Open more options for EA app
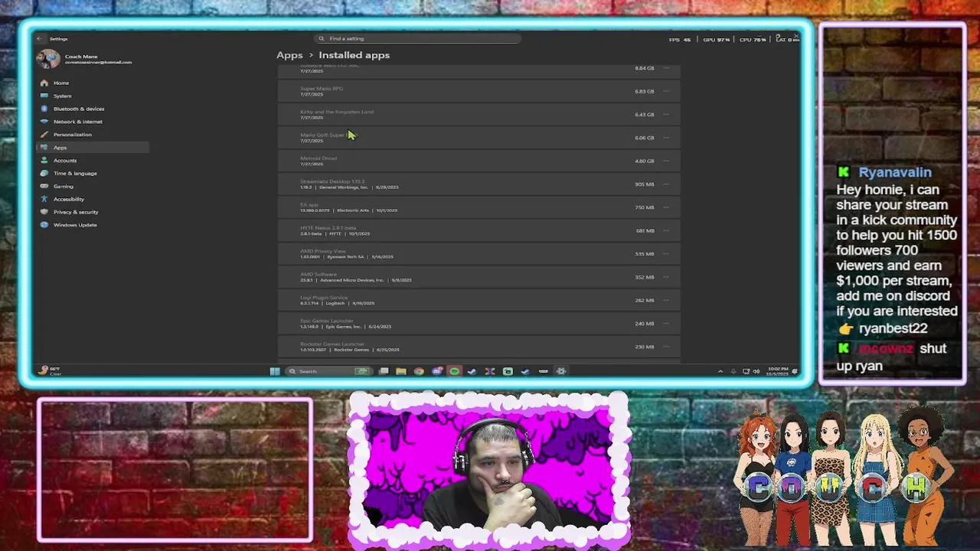This screenshot has width=980, height=551. pos(667,207)
